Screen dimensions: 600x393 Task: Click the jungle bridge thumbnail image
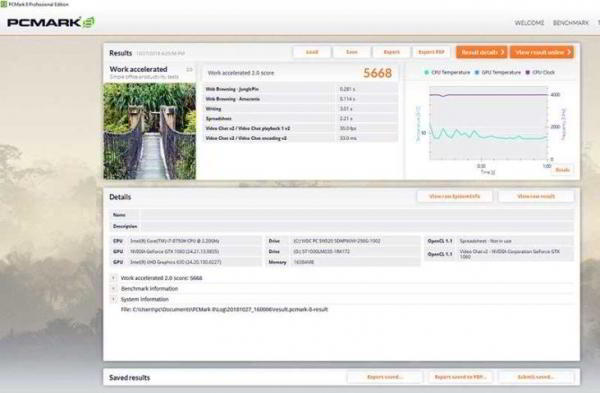pos(150,131)
